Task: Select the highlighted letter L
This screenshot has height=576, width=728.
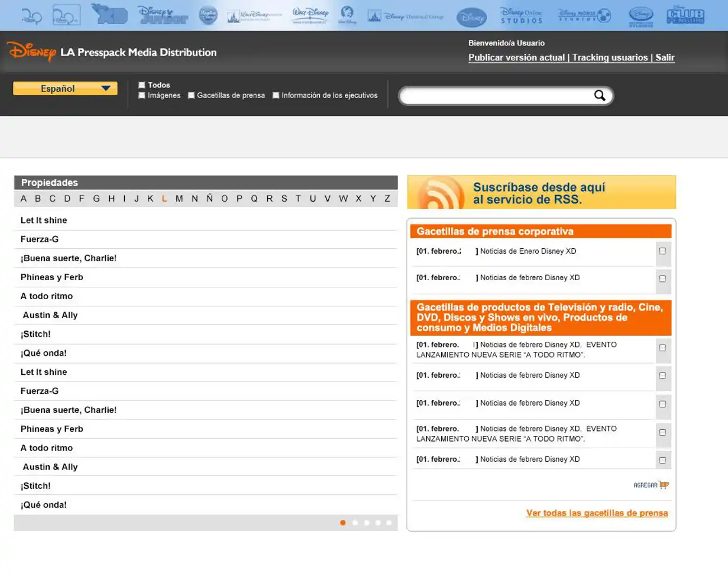Action: [x=164, y=198]
